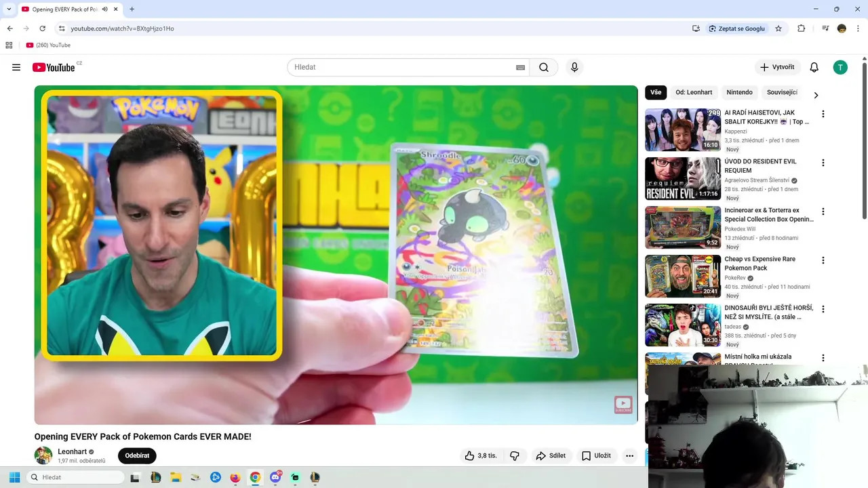Open options for DINOSAUŘI BYLI JEŠTĚ HORŠÍ video
This screenshot has height=488, width=868.
[823, 309]
